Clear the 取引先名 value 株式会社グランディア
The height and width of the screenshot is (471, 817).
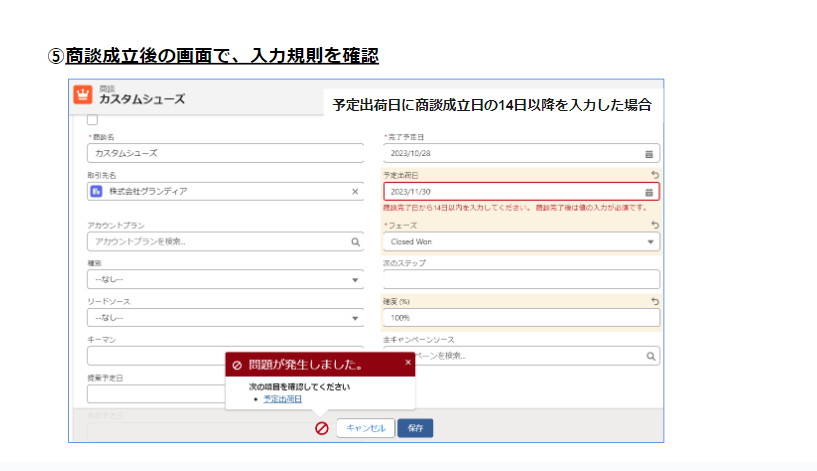pyautogui.click(x=355, y=191)
